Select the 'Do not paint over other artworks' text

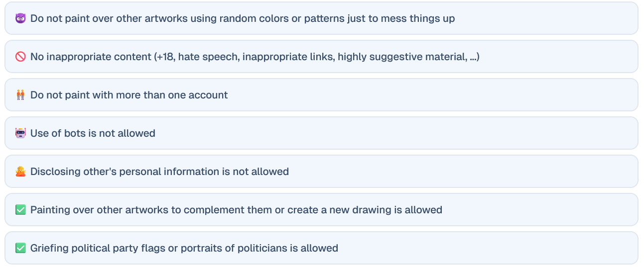243,18
